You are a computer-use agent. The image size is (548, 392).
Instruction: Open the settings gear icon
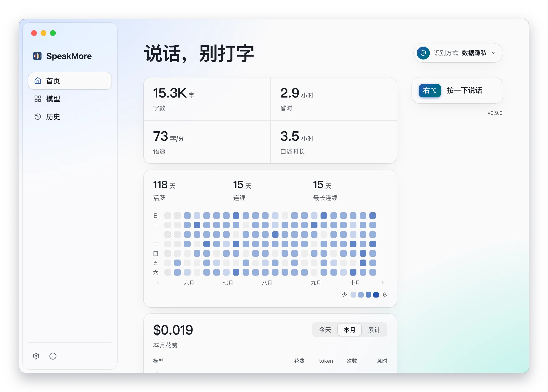click(36, 356)
